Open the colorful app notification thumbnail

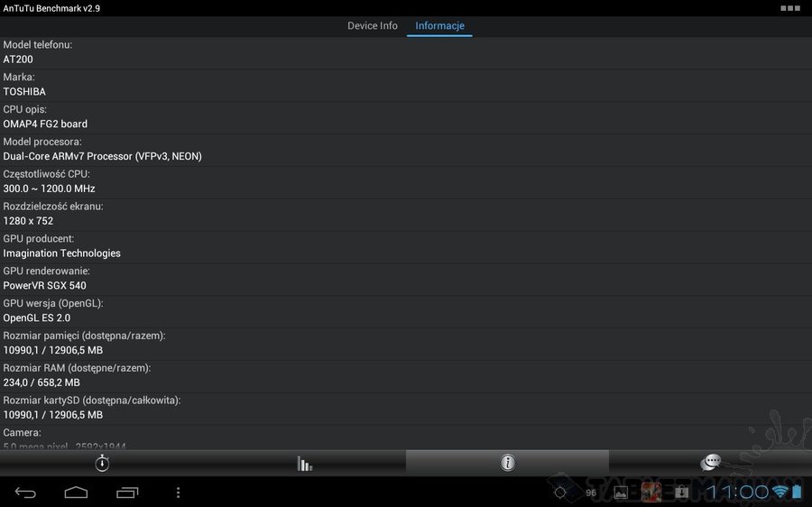point(651,492)
